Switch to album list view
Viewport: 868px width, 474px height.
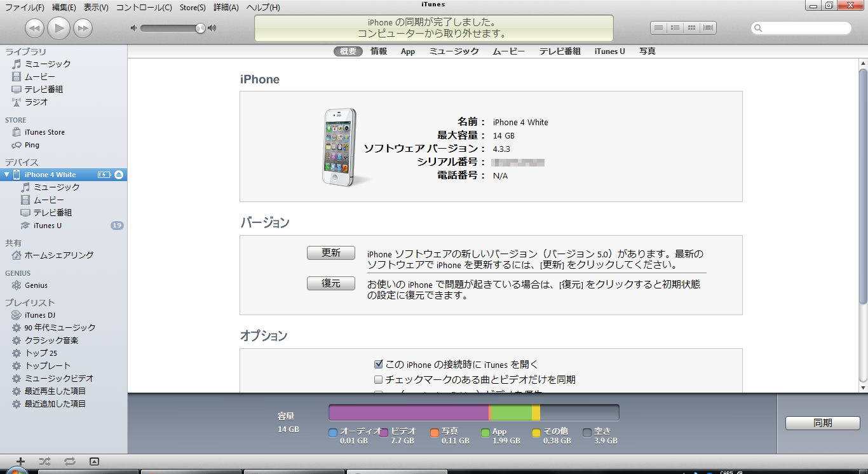[675, 28]
